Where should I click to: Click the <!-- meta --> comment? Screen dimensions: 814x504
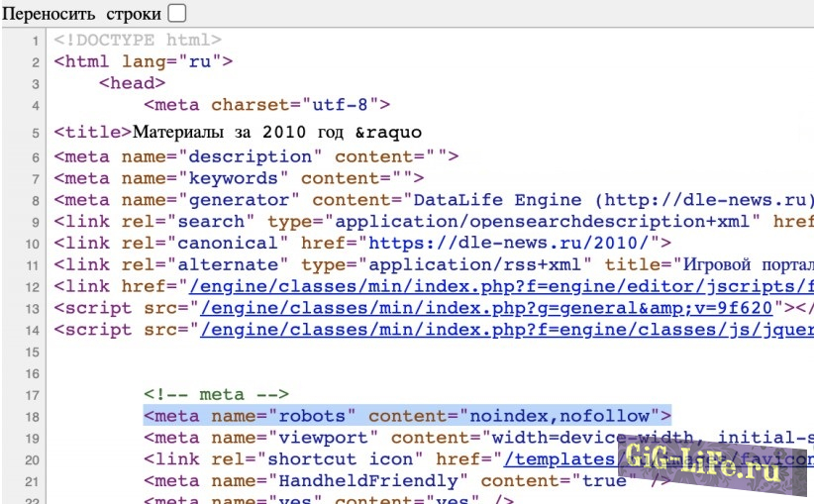pos(216,394)
